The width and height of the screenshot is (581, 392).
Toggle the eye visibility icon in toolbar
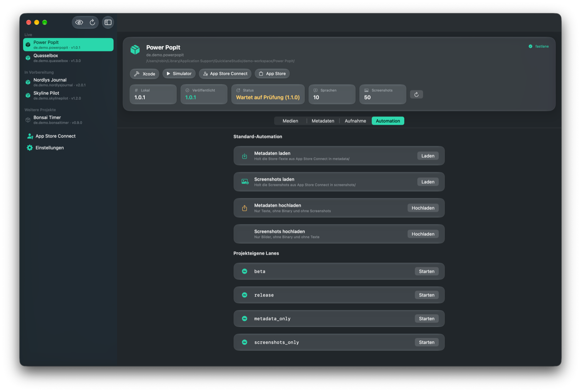tap(79, 22)
